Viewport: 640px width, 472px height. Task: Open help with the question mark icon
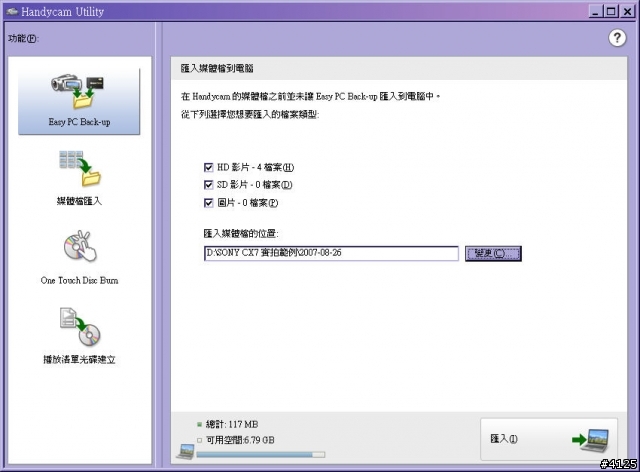617,38
